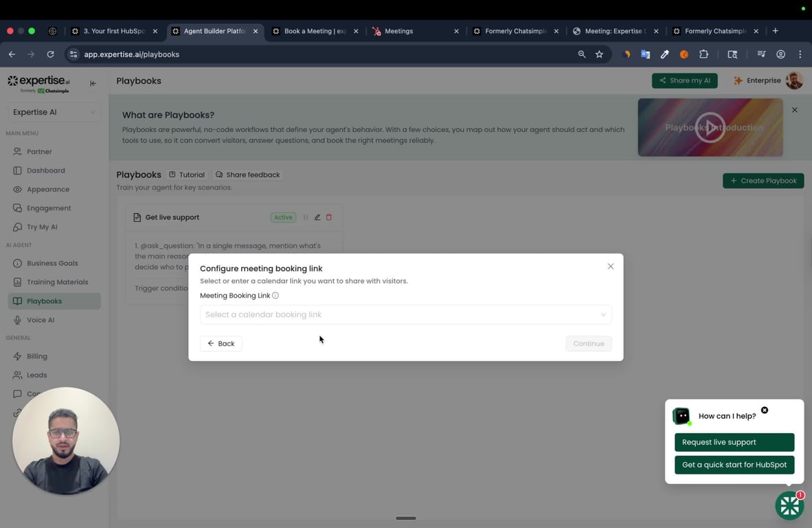812x528 pixels.
Task: Expand the Expertise AI workspace selector
Action: click(54, 112)
